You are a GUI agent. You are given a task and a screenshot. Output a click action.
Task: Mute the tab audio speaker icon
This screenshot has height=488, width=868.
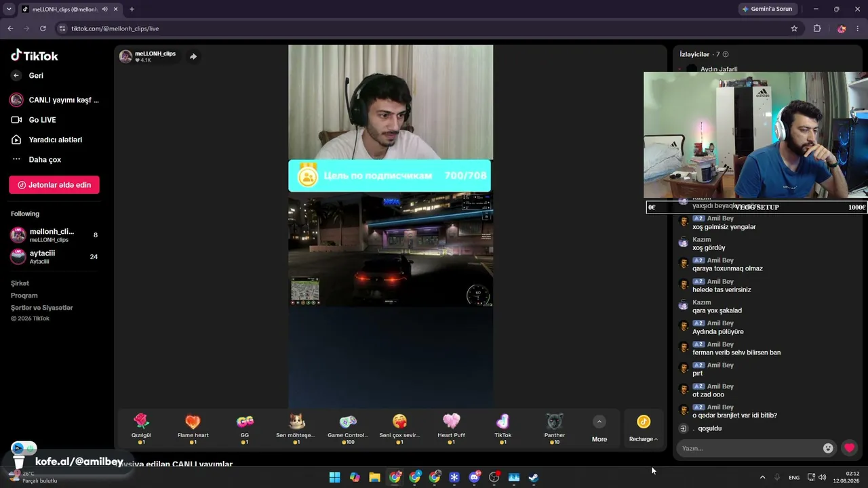click(x=104, y=9)
